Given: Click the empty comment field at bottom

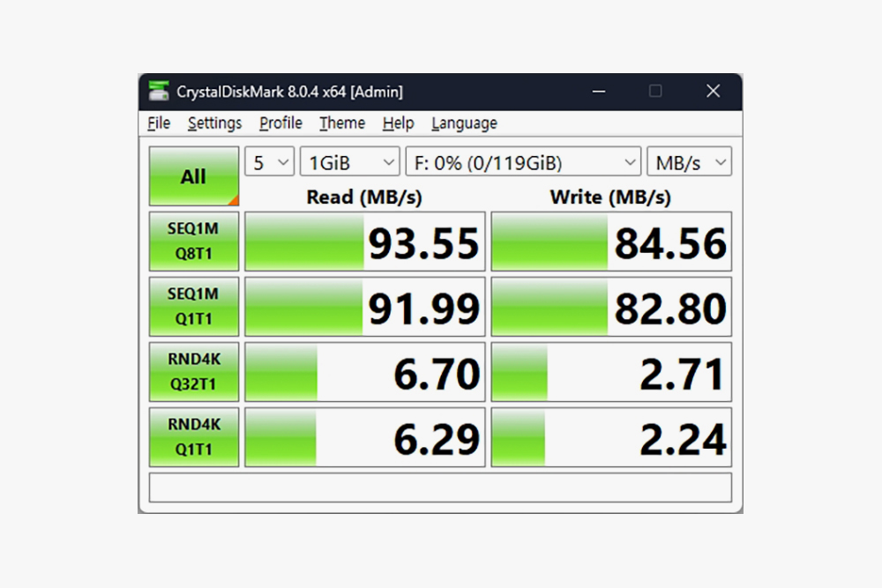Looking at the screenshot, I should (440, 488).
